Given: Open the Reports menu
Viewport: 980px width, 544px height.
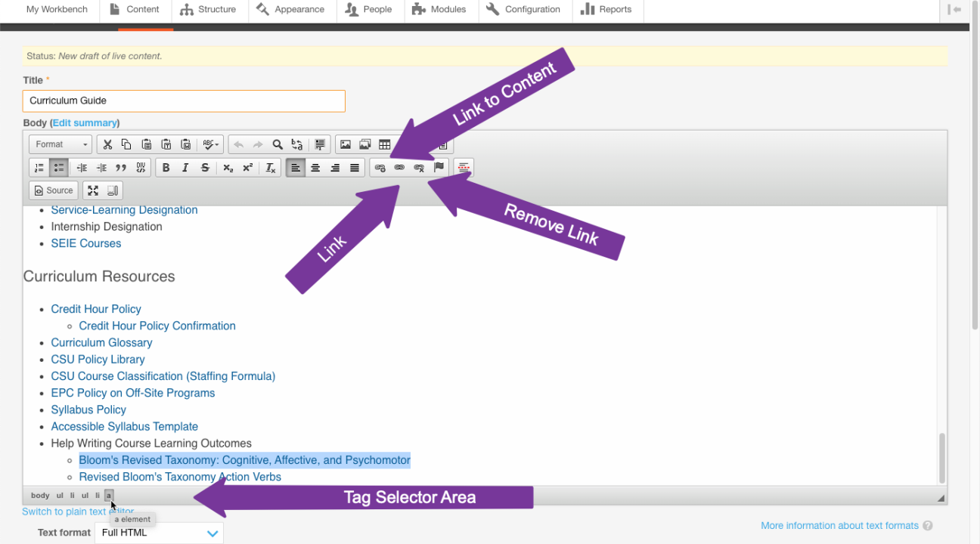Looking at the screenshot, I should coord(606,9).
